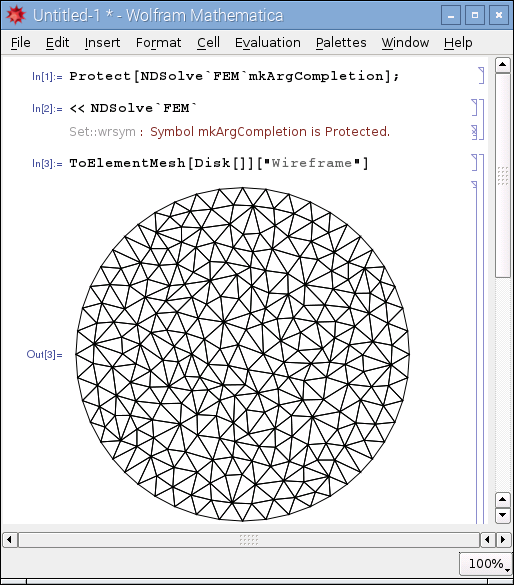Select the outer In[3] group bracket
The width and height of the screenshot is (514, 585).
coord(481,339)
